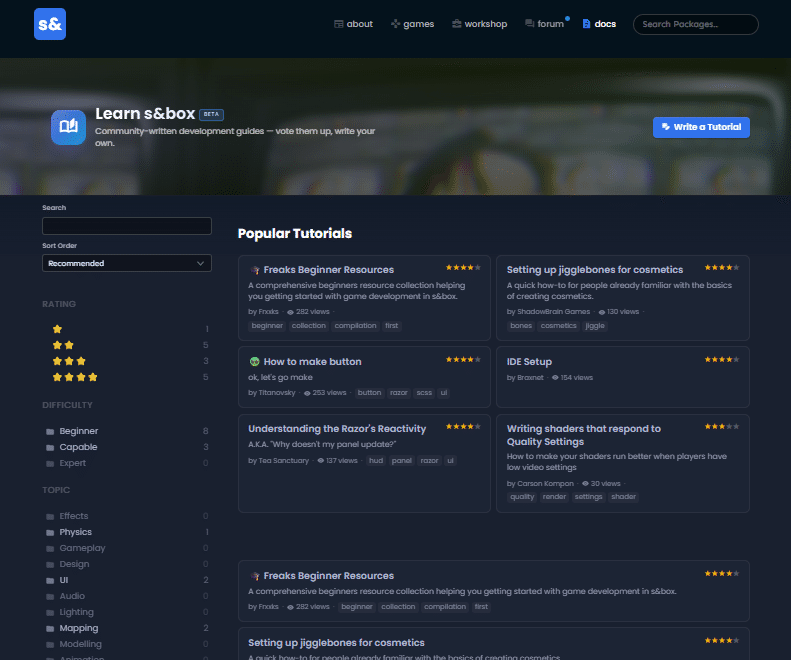This screenshot has width=791, height=660.
Task: Click the cosmetics tag
Action: [558, 325]
